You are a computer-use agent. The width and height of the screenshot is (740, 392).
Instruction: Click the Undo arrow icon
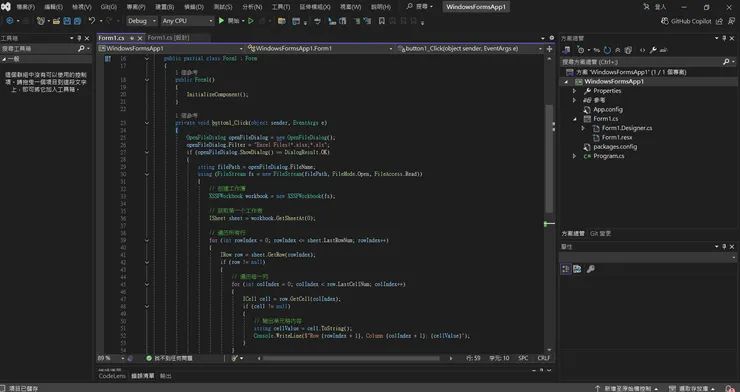(92, 21)
